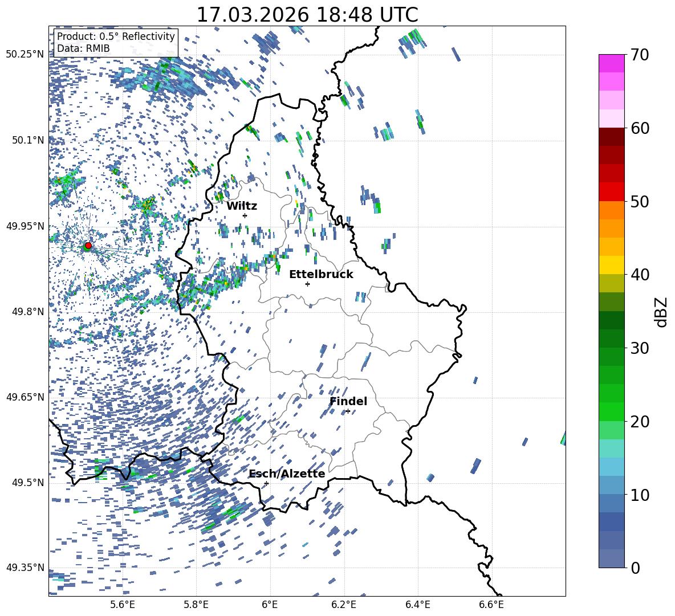The width and height of the screenshot is (675, 616).
Task: Click the longitude label 6°E
Action: coord(270,605)
